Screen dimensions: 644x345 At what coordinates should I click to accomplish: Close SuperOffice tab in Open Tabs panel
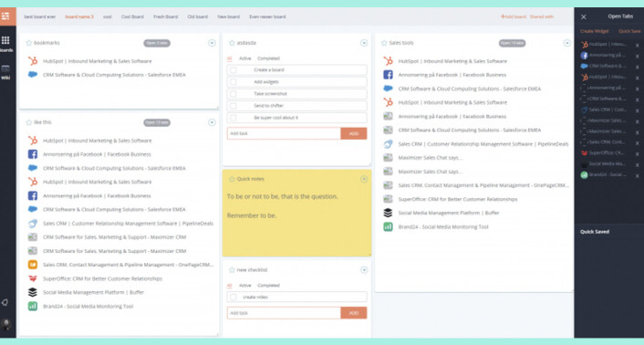point(637,154)
